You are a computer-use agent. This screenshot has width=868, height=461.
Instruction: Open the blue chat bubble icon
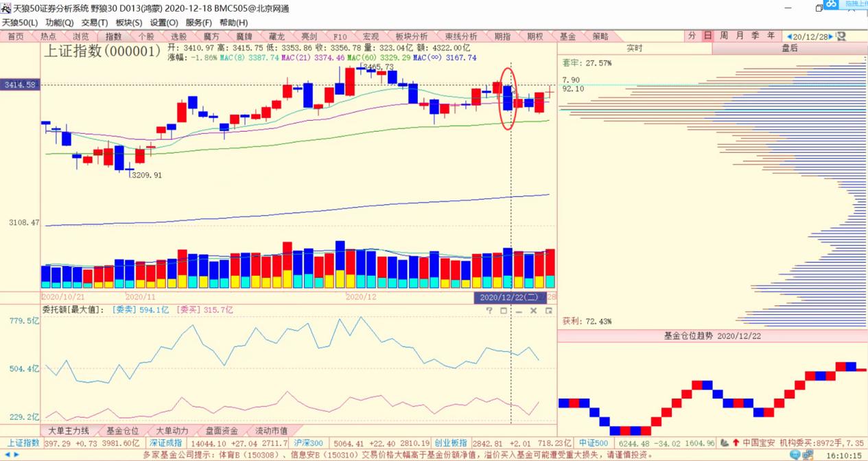click(x=795, y=455)
